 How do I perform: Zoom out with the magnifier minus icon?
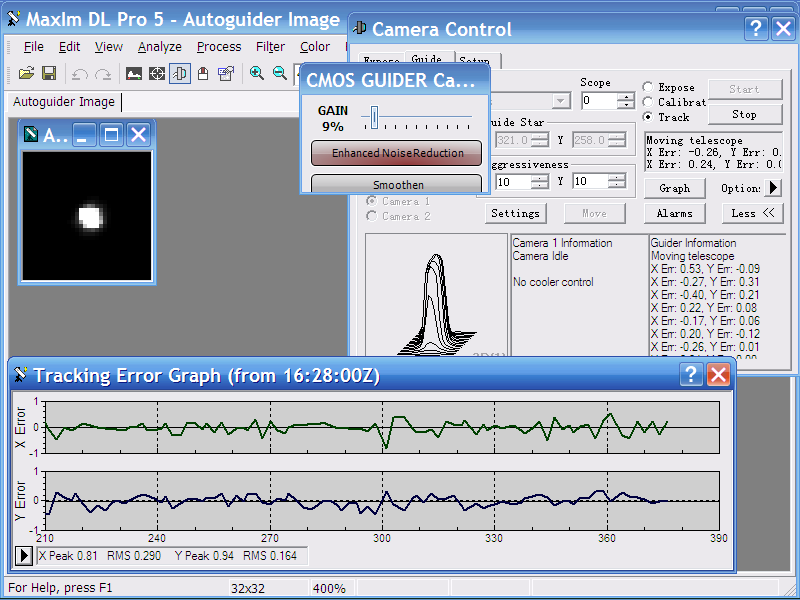click(280, 73)
